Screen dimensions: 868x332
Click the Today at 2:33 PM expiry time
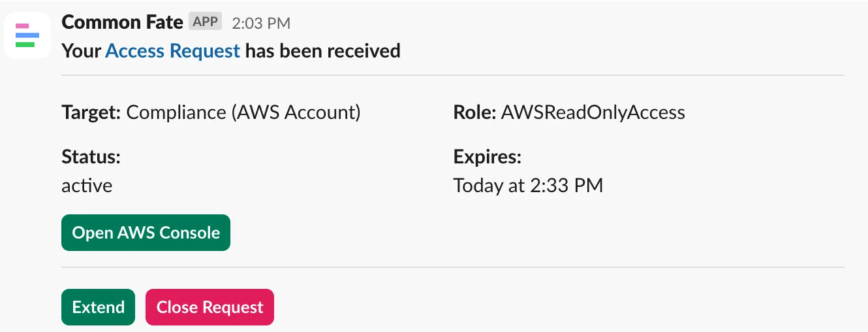(528, 186)
